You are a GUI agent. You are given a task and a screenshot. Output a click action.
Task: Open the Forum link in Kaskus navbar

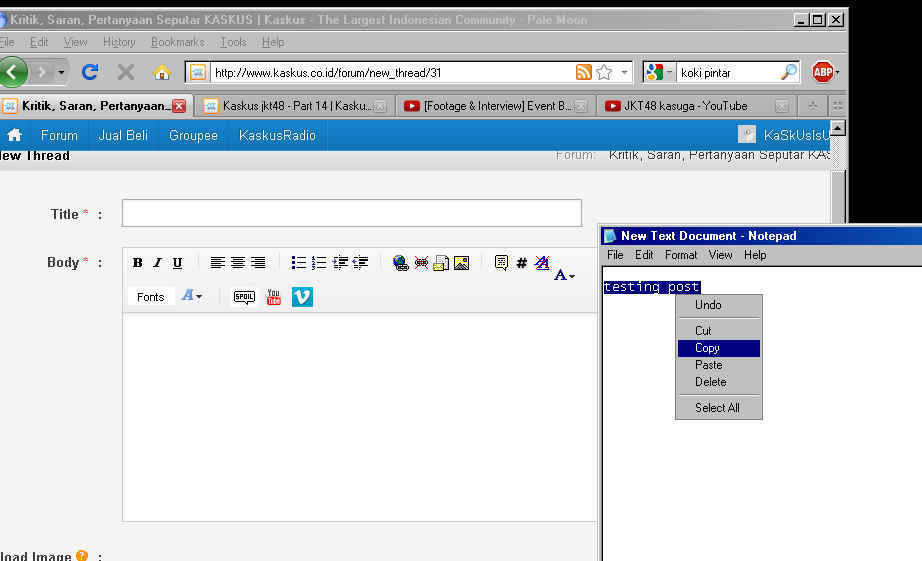pyautogui.click(x=59, y=135)
